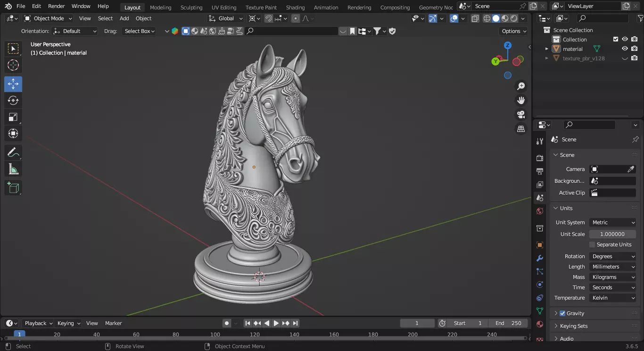Select solid viewport shading mode
Image resolution: width=644 pixels, height=351 pixels.
tap(496, 18)
